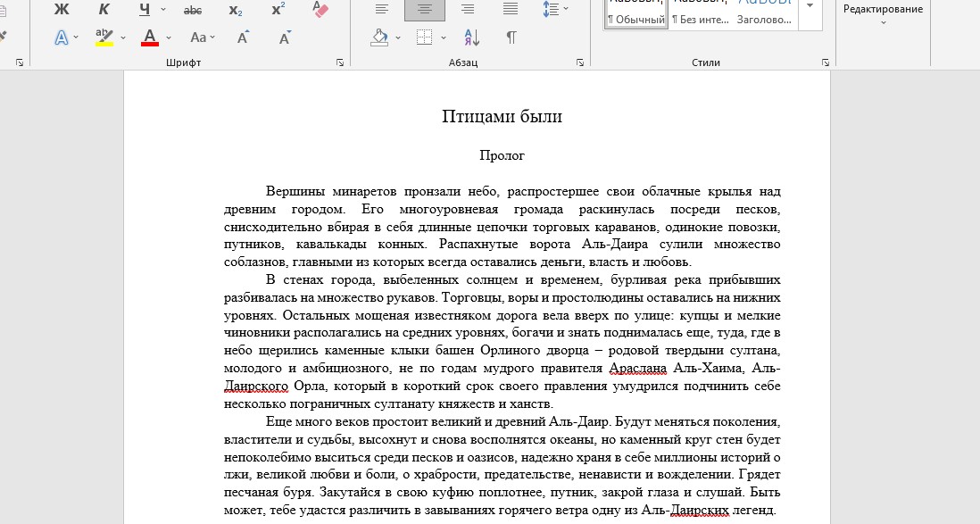Open Стили pane dialog launcher
This screenshot has width=980, height=524.
click(x=826, y=62)
